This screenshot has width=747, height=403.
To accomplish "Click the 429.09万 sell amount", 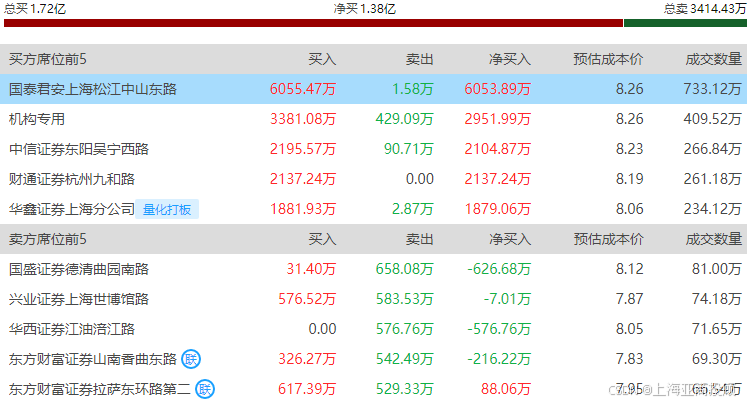I will pos(404,119).
